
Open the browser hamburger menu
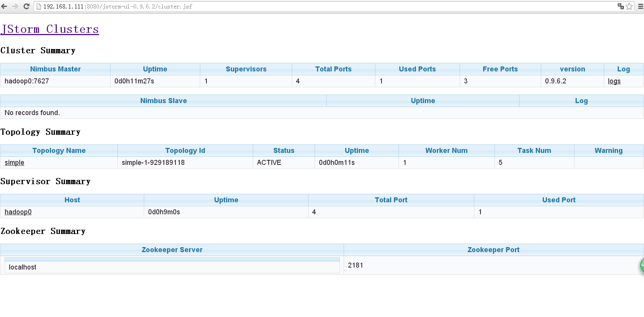(x=640, y=6)
